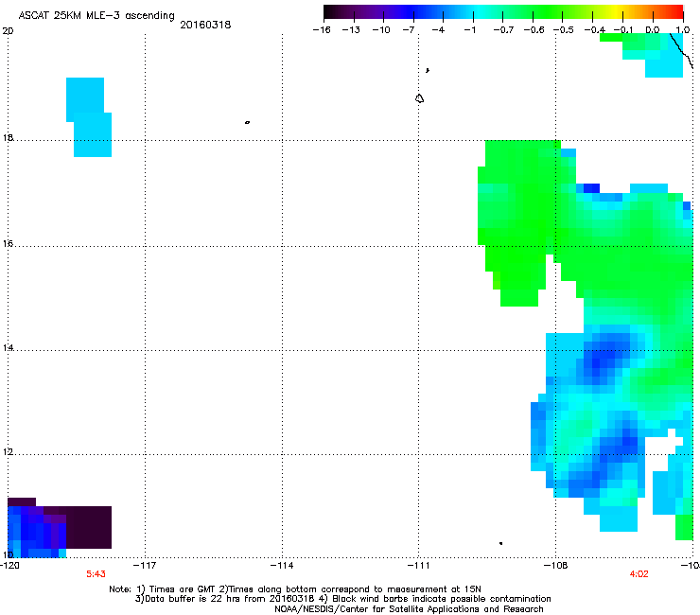Click the longitude label -111
This screenshot has width=700, height=615.
pos(418,566)
